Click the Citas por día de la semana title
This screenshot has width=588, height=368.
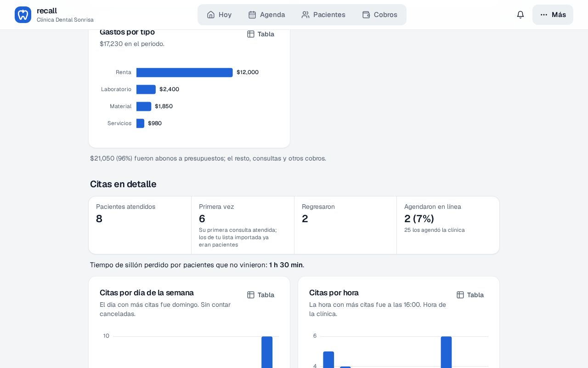coord(147,293)
